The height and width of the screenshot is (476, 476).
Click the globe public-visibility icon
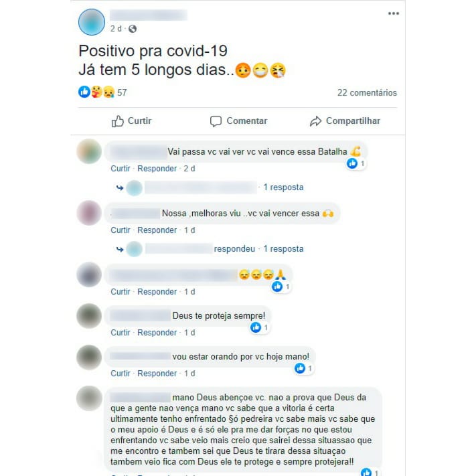[133, 29]
